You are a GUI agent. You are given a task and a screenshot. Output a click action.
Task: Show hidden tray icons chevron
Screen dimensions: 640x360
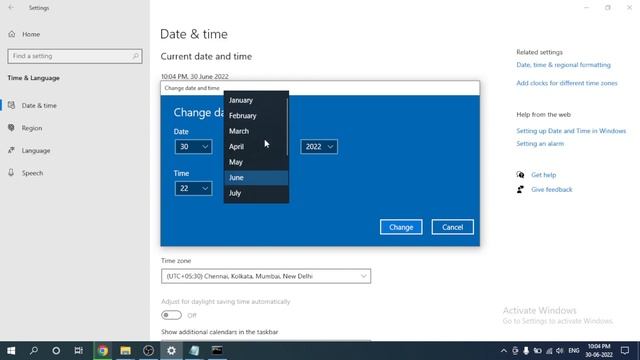pyautogui.click(x=504, y=351)
